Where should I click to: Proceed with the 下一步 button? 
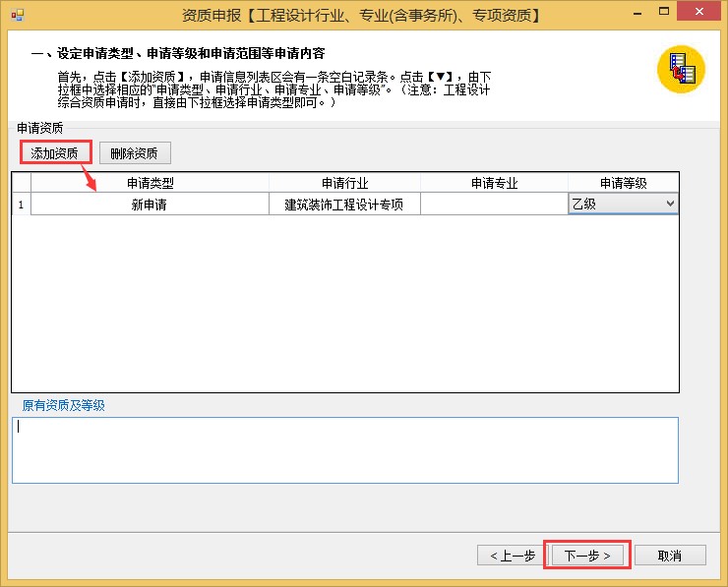click(x=587, y=556)
